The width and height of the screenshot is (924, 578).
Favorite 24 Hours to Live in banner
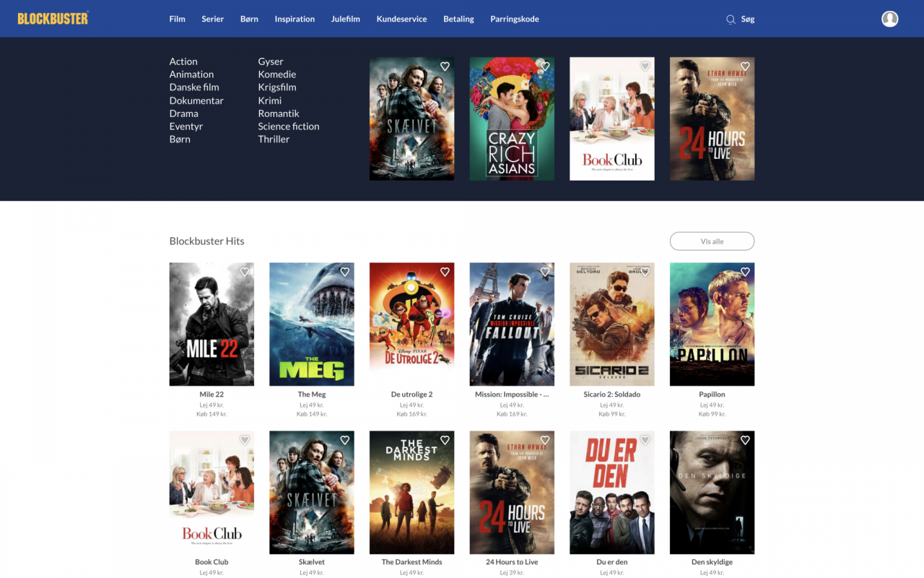[x=745, y=66]
